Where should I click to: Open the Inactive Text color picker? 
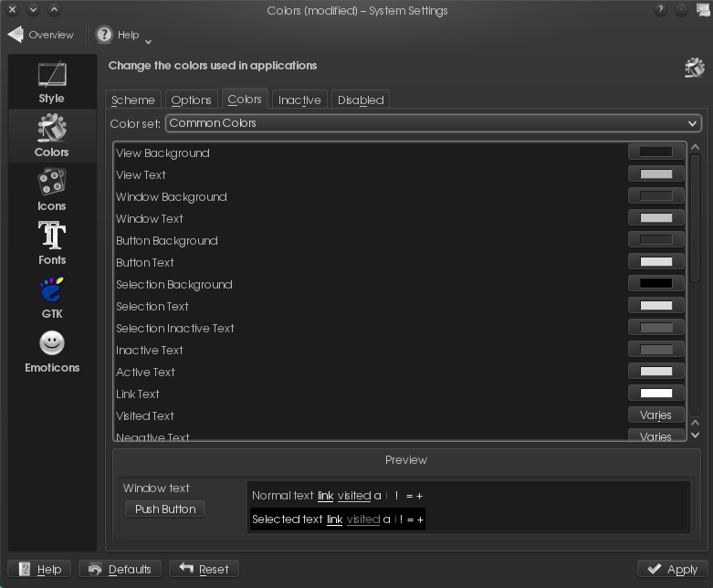pyautogui.click(x=656, y=350)
